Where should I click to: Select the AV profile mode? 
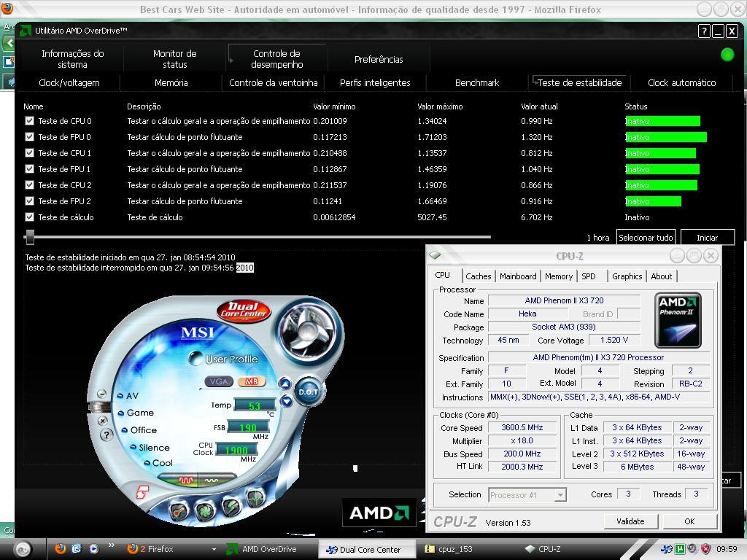pos(128,396)
